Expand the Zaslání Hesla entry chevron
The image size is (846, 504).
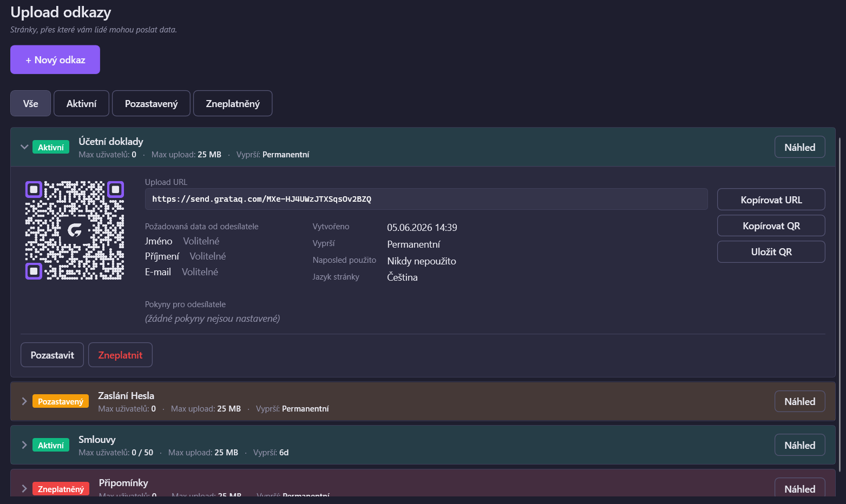click(24, 401)
